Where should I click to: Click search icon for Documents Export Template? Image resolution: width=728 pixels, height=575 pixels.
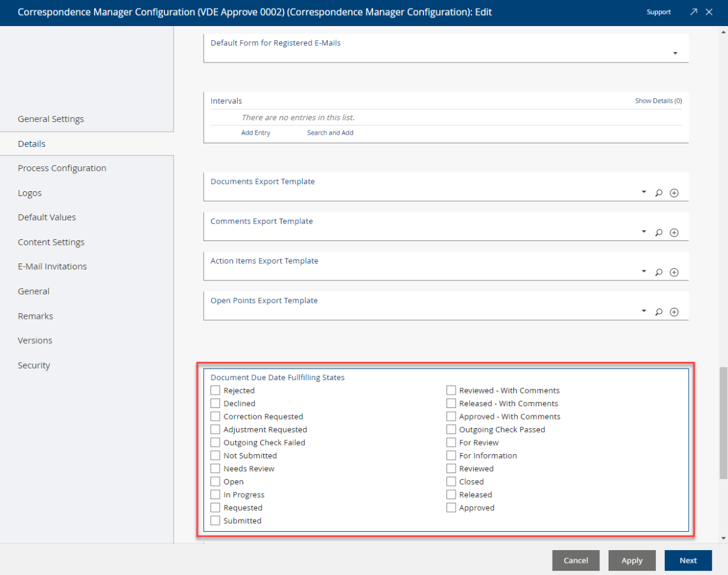659,193
